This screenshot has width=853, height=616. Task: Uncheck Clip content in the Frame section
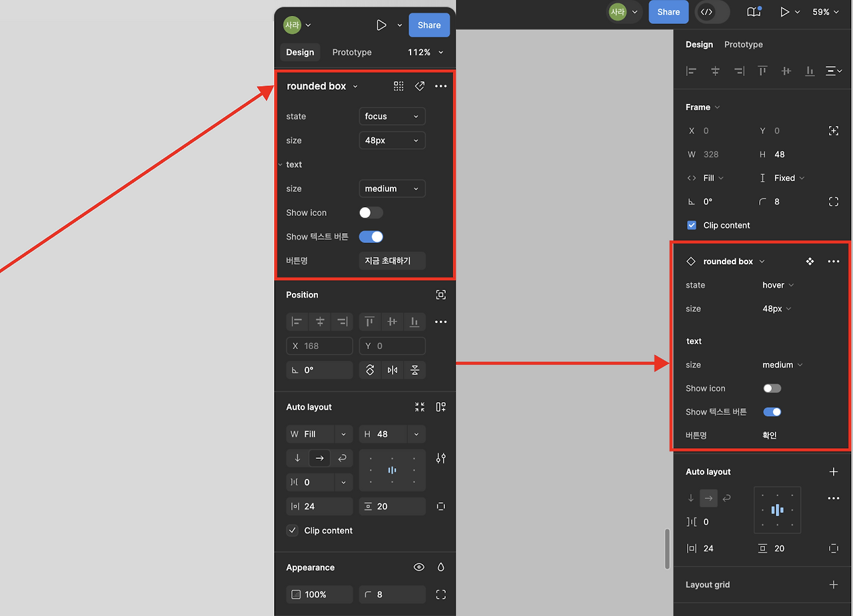click(x=691, y=225)
